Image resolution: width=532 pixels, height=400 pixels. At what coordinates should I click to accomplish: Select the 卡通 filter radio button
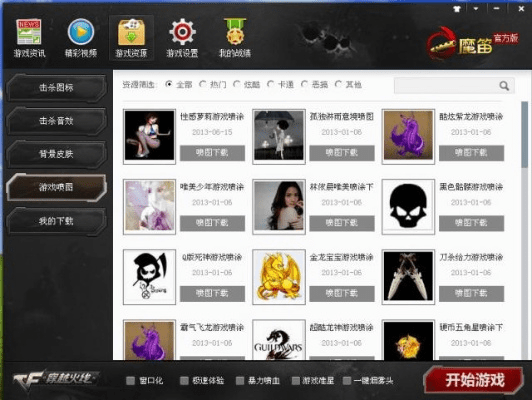270,84
